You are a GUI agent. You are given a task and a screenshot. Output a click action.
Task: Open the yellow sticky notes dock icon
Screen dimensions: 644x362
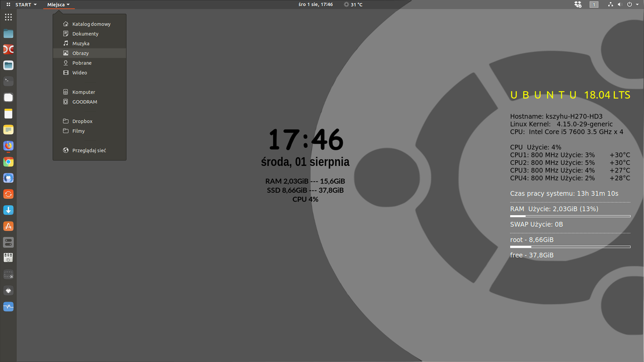(x=8, y=130)
